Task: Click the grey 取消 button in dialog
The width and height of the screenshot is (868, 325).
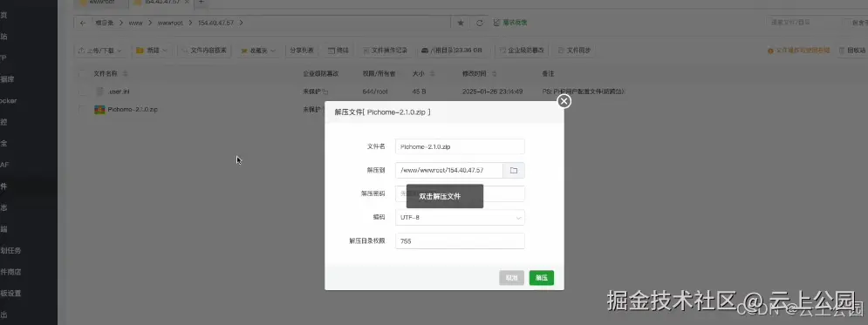Action: pos(511,278)
